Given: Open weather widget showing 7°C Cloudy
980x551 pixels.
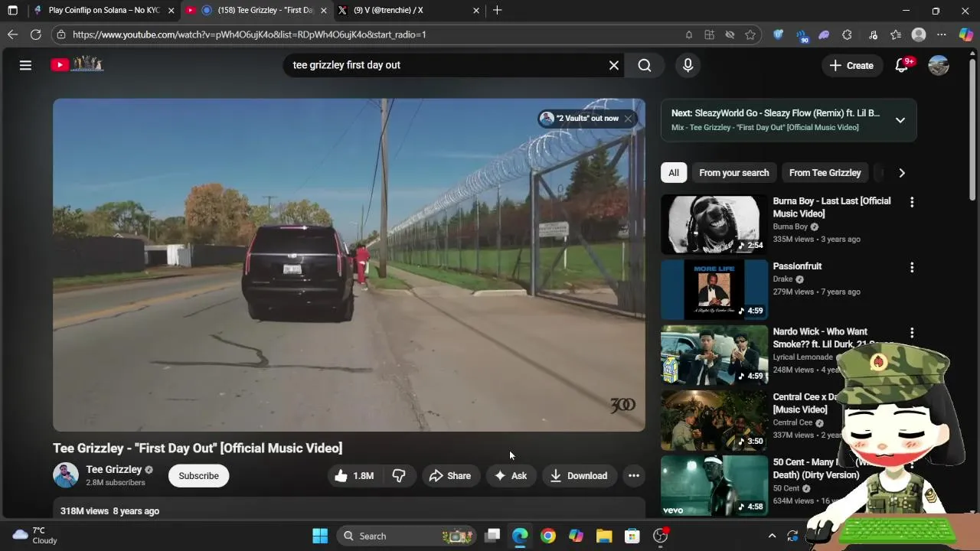Looking at the screenshot, I should pos(35,535).
